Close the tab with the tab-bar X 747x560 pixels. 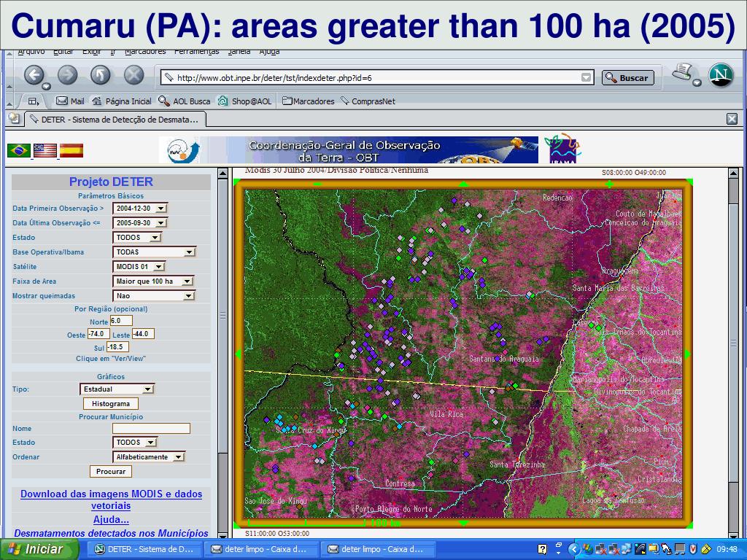point(732,119)
